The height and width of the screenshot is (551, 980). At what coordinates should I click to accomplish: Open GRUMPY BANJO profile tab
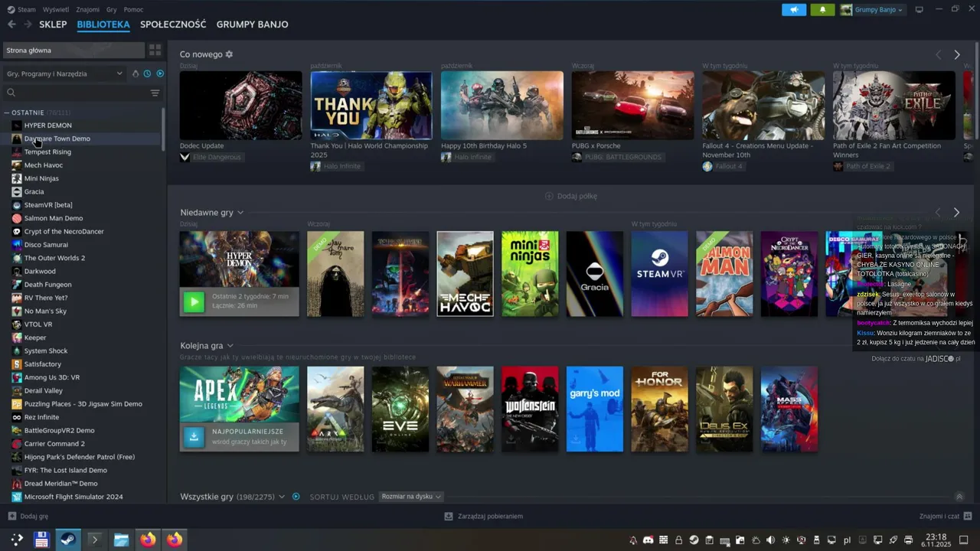coord(253,24)
